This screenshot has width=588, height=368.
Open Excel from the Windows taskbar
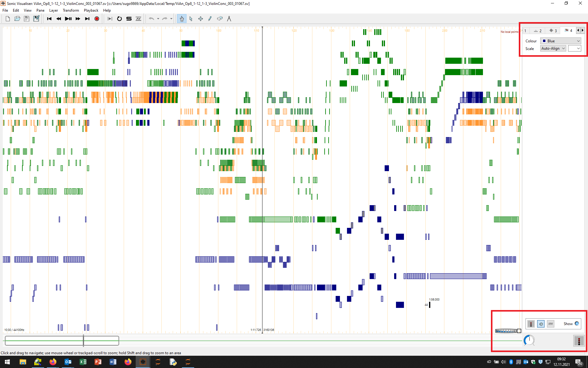click(83, 362)
